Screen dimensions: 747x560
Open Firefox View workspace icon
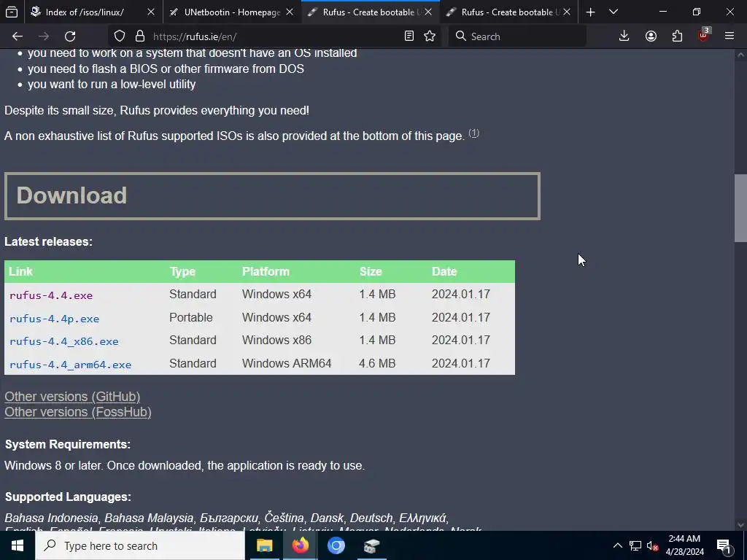12,12
